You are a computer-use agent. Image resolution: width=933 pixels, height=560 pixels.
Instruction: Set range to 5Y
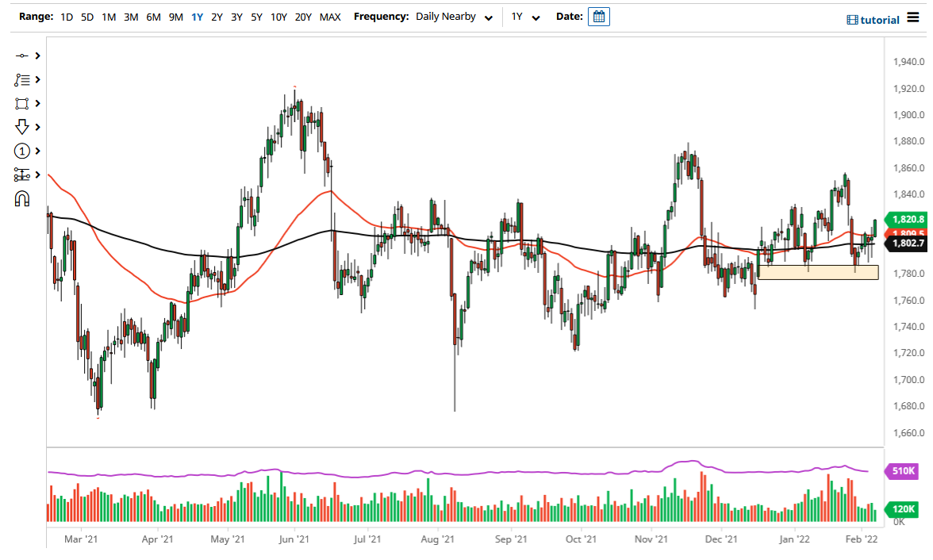256,17
